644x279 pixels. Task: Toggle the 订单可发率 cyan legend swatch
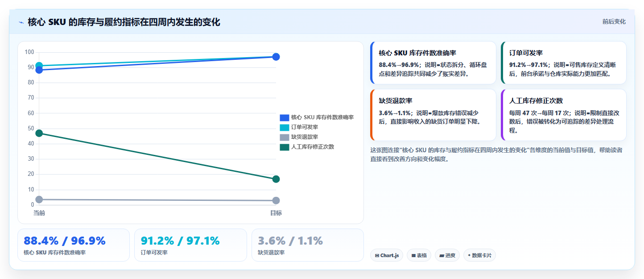285,127
